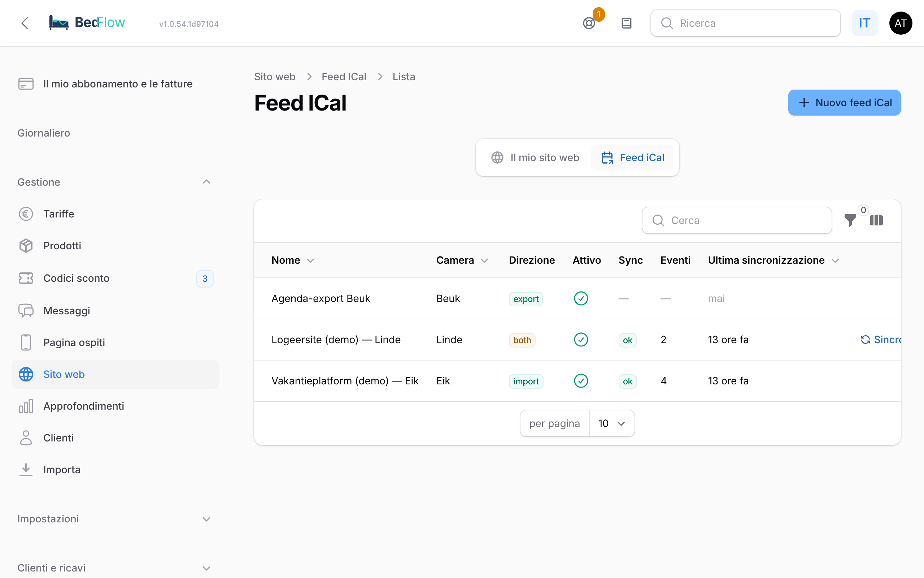Screen dimensions: 924x578
Task: Expand the Clienti e ricavi section
Action: pos(115,568)
